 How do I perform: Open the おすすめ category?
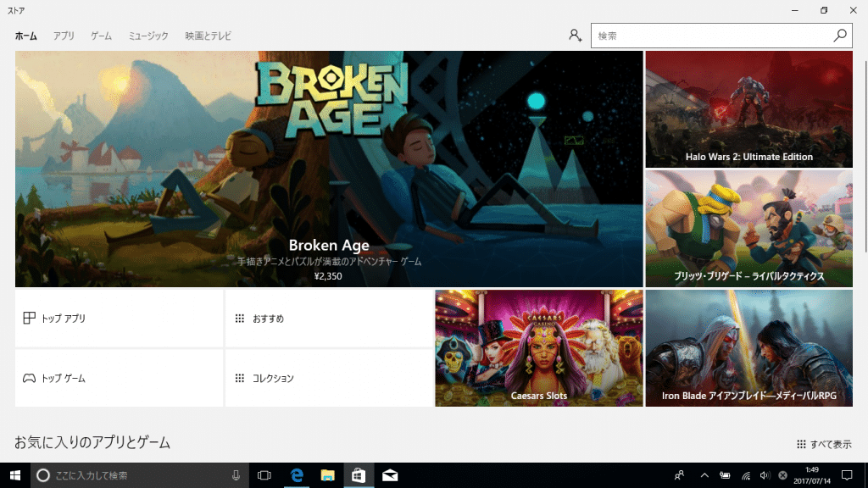tap(329, 319)
